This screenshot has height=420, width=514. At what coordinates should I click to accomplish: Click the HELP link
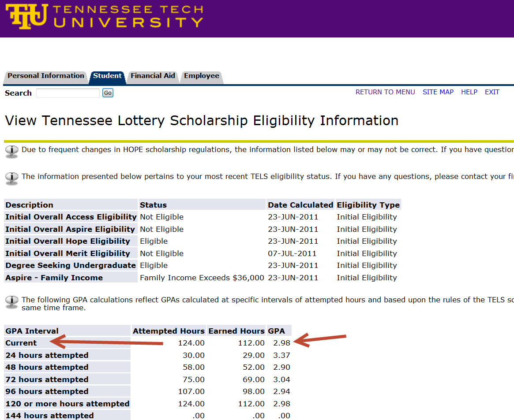(469, 92)
